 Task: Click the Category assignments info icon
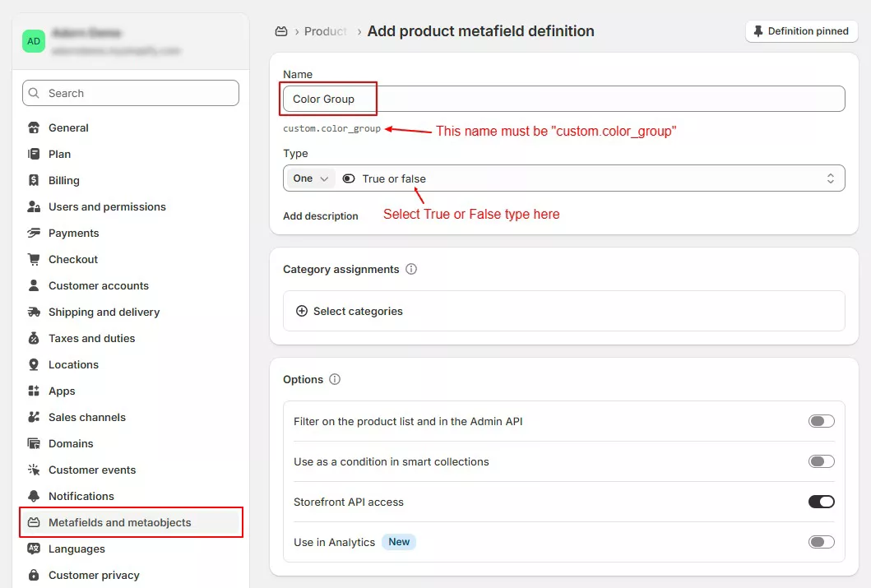click(411, 270)
